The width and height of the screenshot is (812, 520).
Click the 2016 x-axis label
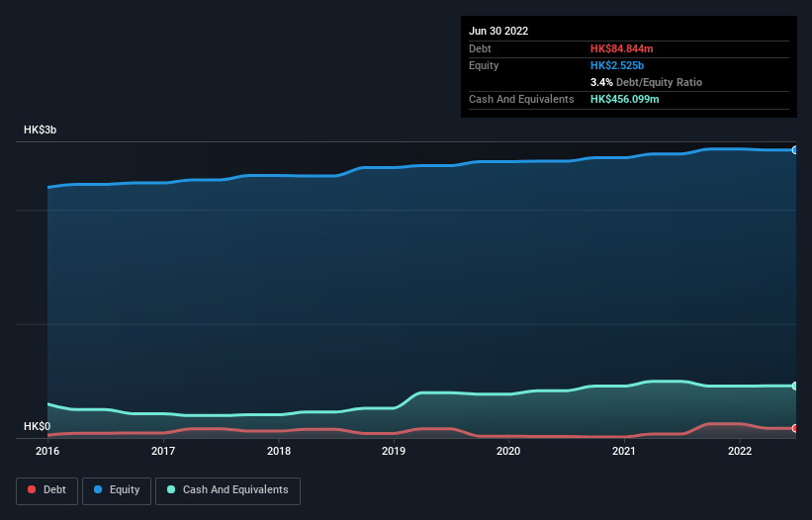click(47, 451)
